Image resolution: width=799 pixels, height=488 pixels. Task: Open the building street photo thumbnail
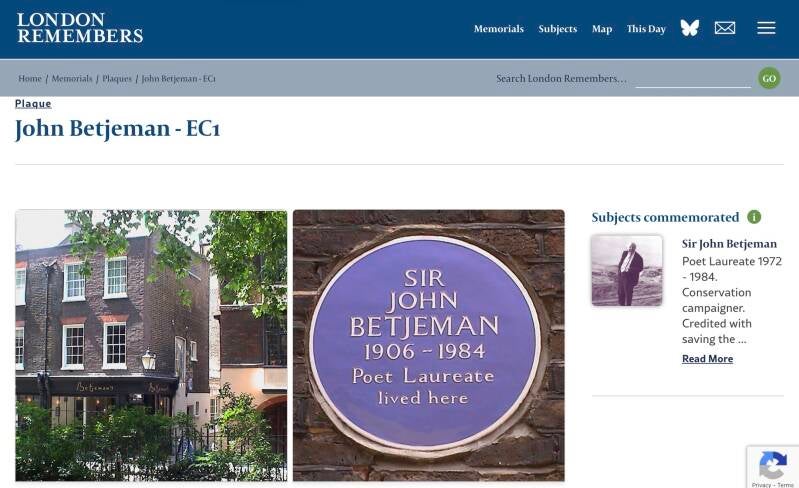pyautogui.click(x=151, y=345)
